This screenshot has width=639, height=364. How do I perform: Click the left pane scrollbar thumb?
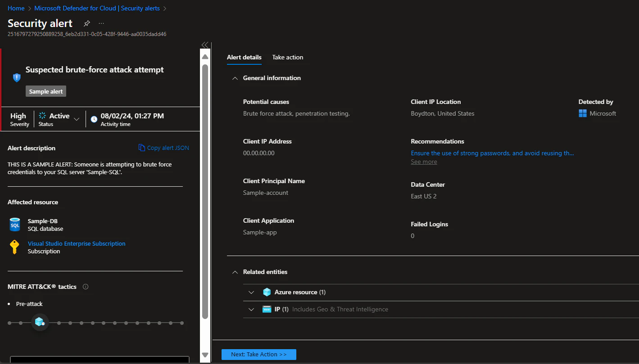pos(205,191)
